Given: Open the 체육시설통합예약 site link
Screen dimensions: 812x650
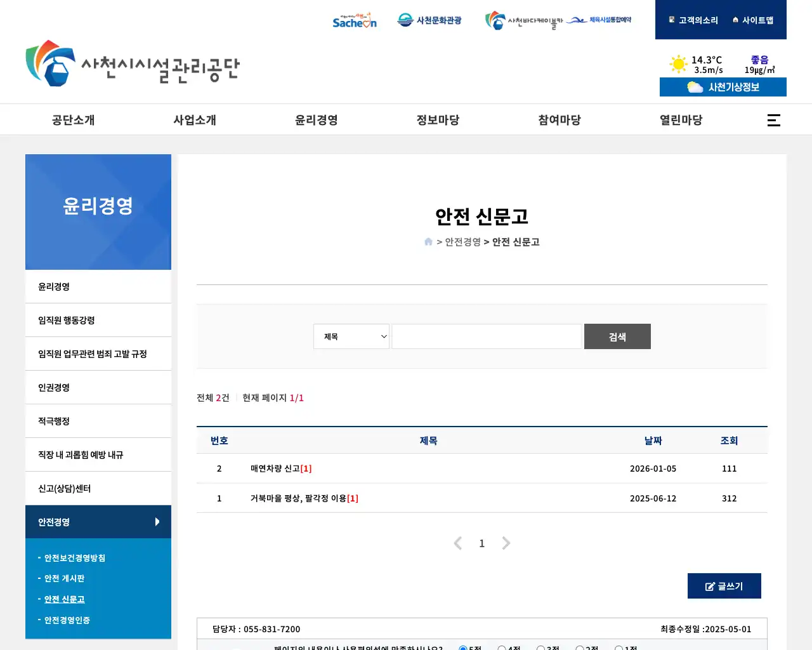Looking at the screenshot, I should pos(599,20).
